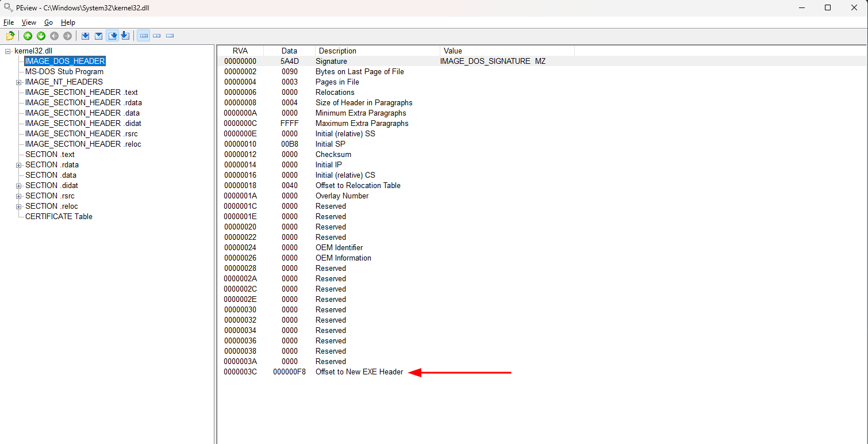Screen dimensions: 868x444
Task: Switch to the single-segment width view icon
Action: pos(170,36)
